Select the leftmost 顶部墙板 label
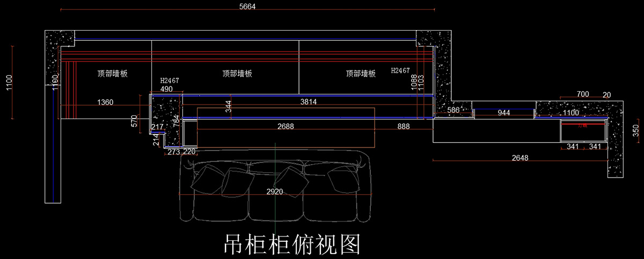 pyautogui.click(x=113, y=74)
